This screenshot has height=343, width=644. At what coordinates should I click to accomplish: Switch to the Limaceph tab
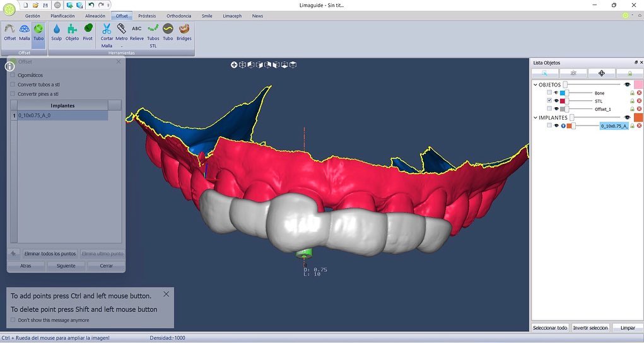point(233,16)
